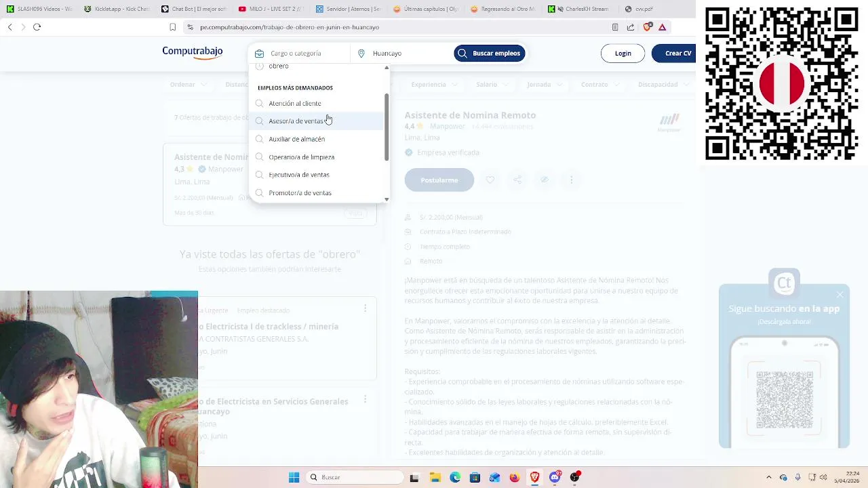
Task: Expand the Experiencia filter dropdown
Action: point(434,85)
